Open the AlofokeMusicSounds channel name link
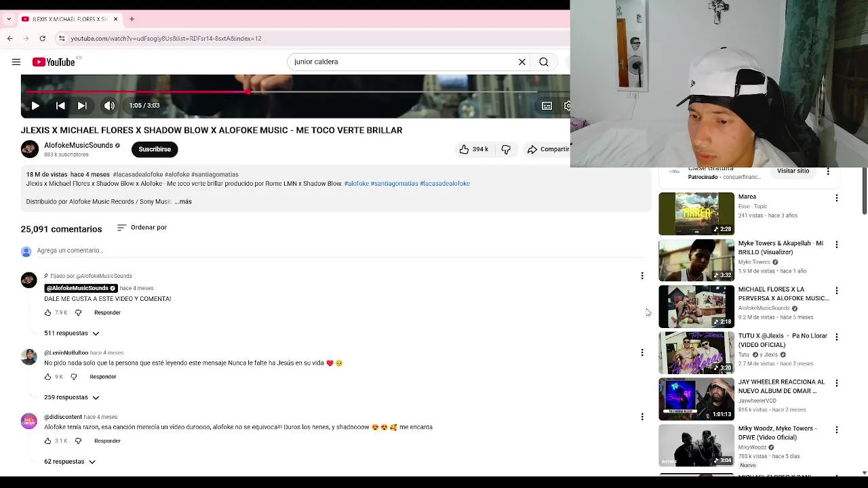Image resolution: width=868 pixels, height=488 pixels. coord(78,145)
